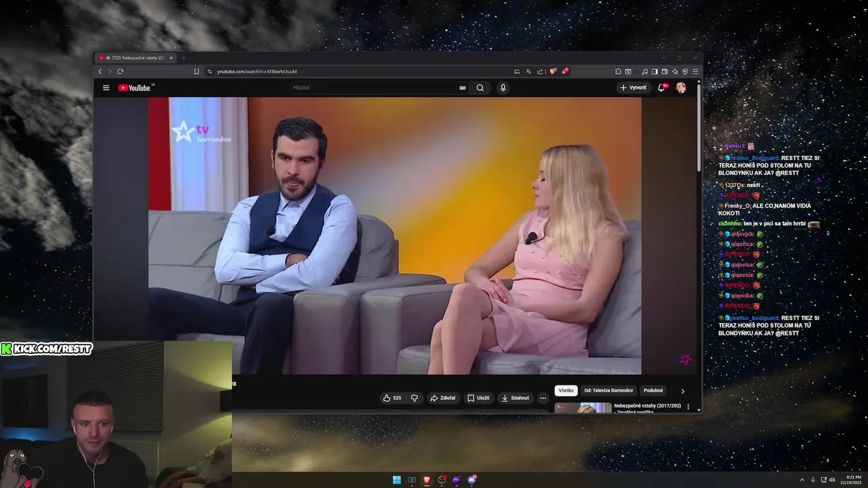Click the Stiahnuť download button
Screen dimensions: 868x488
pos(515,398)
